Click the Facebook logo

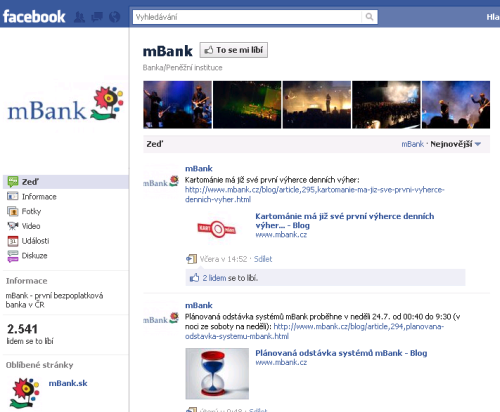tap(34, 17)
